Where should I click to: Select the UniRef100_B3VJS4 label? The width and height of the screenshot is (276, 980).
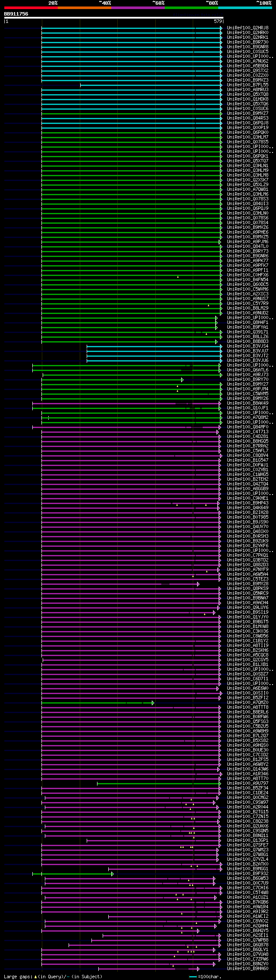[248, 346]
